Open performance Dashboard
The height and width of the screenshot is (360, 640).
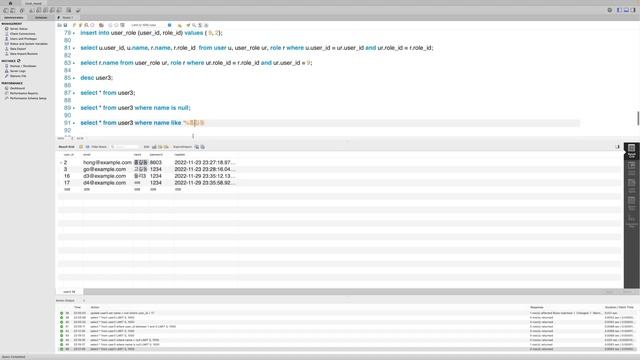pos(17,88)
